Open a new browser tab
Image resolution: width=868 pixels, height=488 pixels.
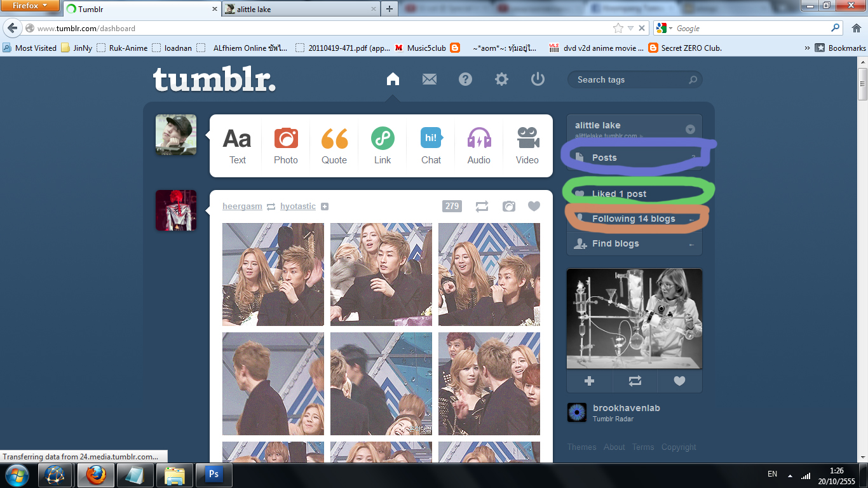pos(389,9)
